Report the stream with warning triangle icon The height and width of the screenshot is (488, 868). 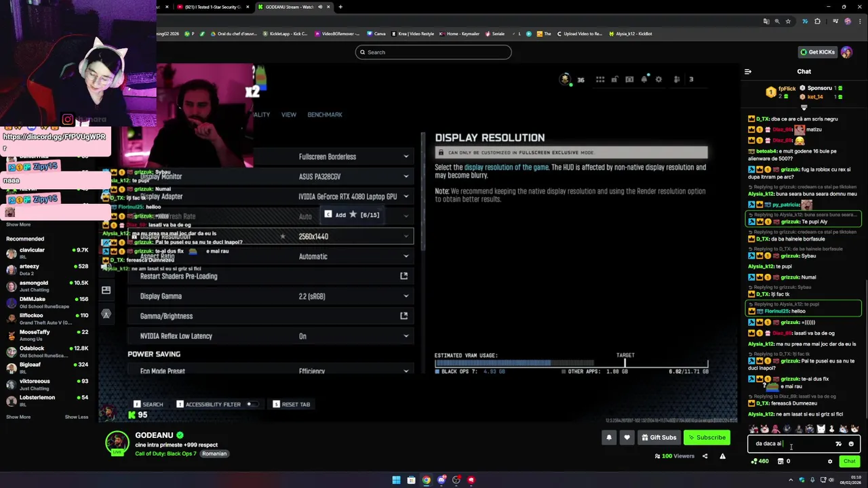coord(722,456)
